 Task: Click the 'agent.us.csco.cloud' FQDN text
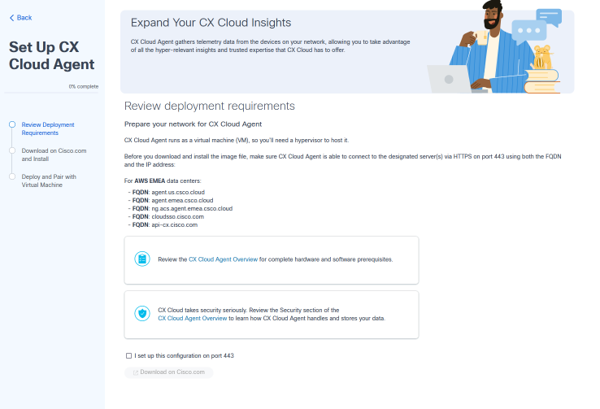(178, 192)
